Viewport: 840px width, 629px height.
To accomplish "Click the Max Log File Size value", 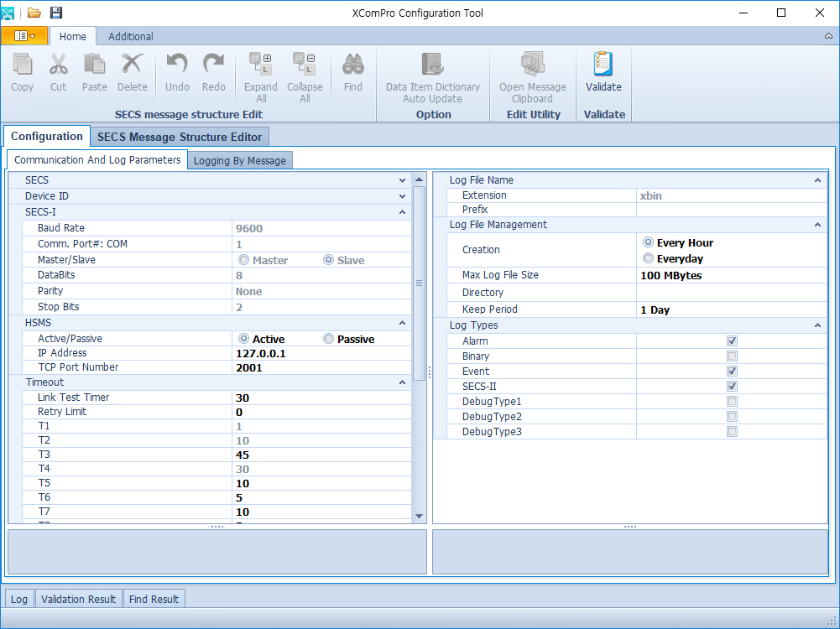I will [x=731, y=276].
